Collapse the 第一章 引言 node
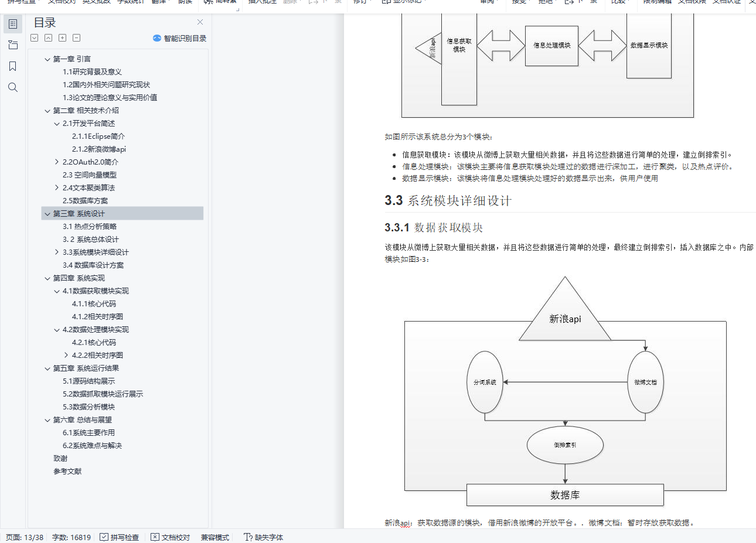 (47, 59)
